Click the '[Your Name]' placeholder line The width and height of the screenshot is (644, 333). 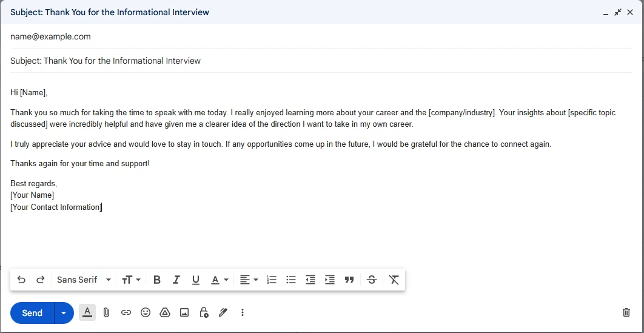coord(32,195)
